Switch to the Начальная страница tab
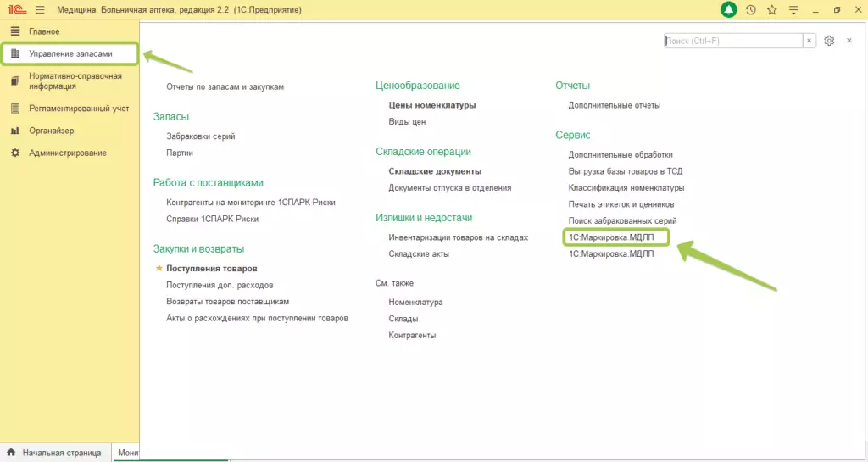Screen dimensions: 868x462 click(x=61, y=453)
